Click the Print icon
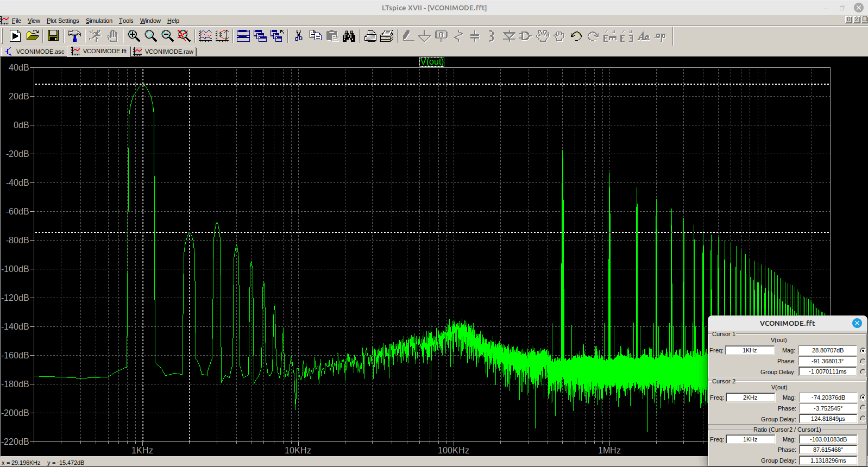The width and height of the screenshot is (868, 467). click(x=387, y=36)
